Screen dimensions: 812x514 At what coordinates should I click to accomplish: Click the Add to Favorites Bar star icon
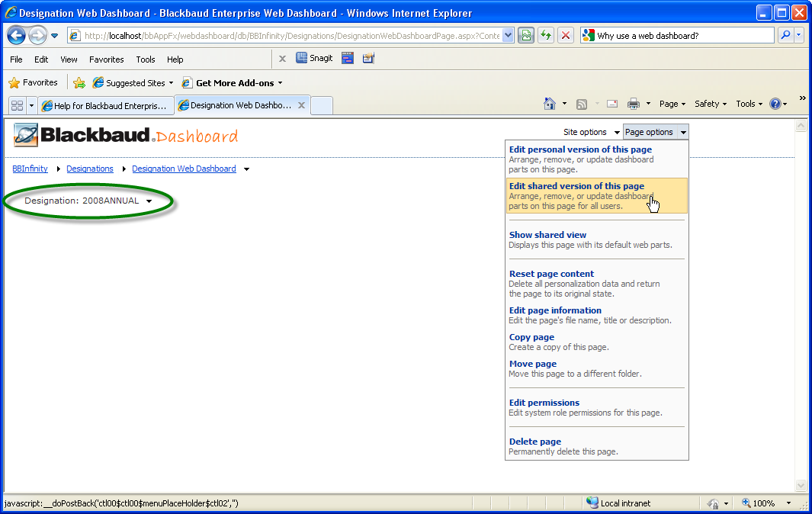click(x=79, y=83)
